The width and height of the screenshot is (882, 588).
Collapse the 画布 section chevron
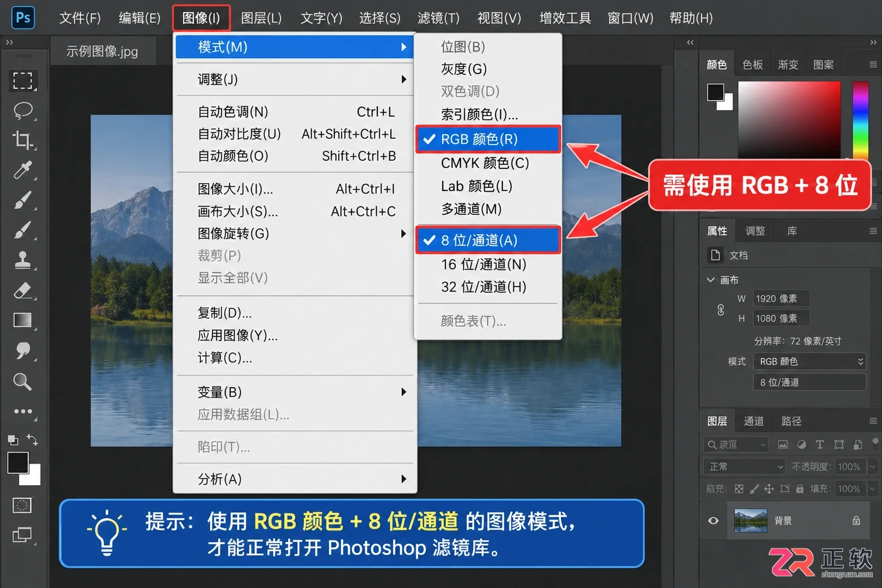tap(710, 280)
